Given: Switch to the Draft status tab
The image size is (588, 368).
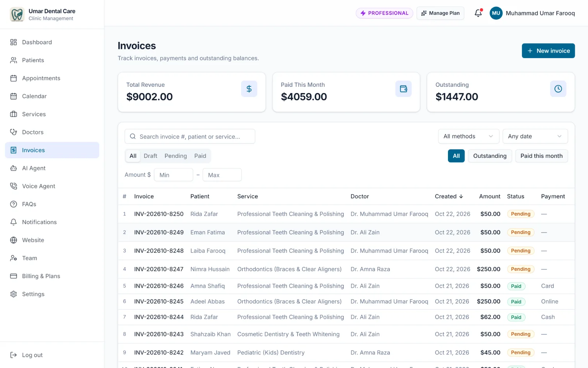Looking at the screenshot, I should tap(150, 156).
